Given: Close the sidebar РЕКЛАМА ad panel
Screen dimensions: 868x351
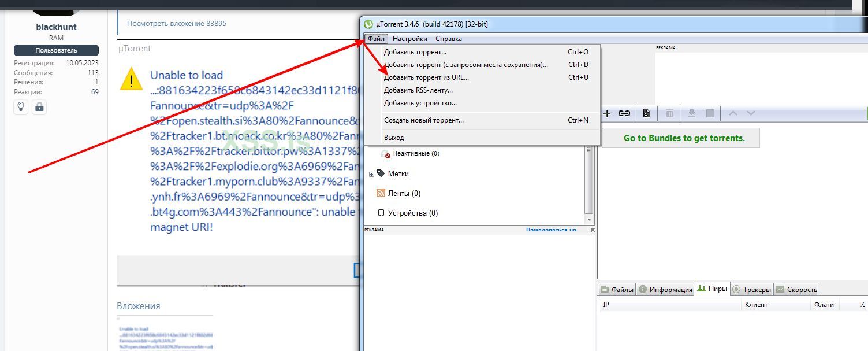Looking at the screenshot, I should tap(592, 230).
